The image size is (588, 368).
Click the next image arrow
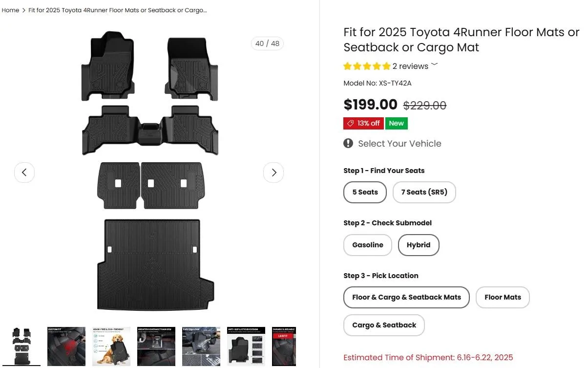coord(273,173)
